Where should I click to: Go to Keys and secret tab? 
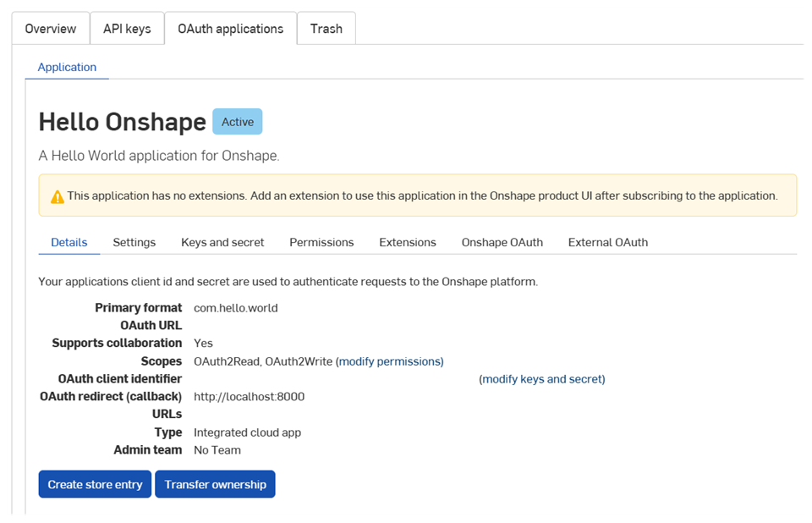click(222, 243)
